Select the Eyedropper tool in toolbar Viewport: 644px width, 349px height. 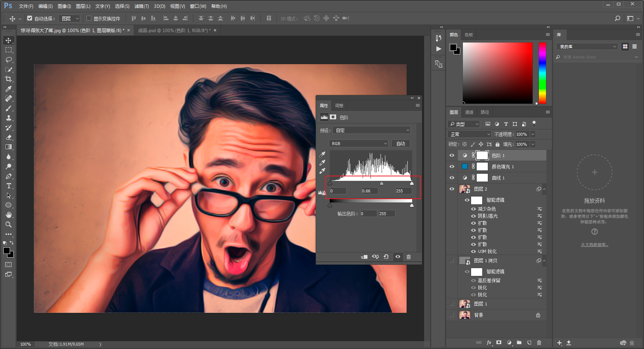tap(9, 89)
